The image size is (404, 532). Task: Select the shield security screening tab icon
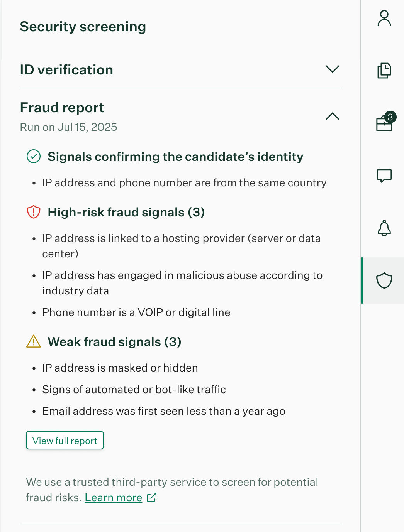click(x=384, y=280)
